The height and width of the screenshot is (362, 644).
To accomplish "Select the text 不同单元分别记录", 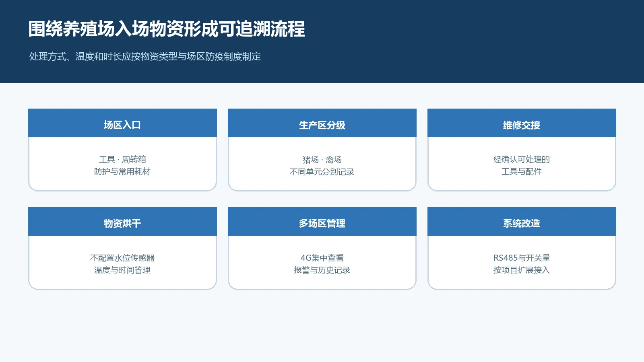I will tap(322, 172).
